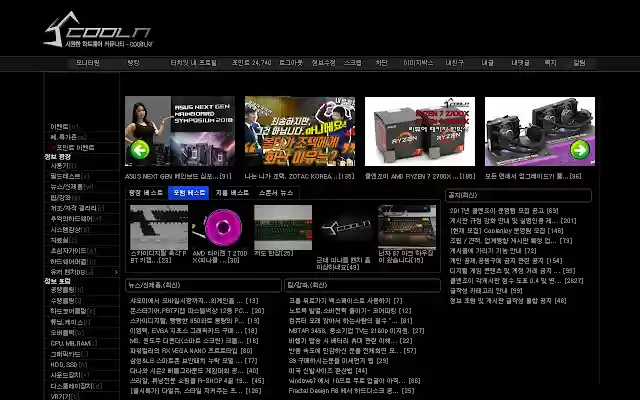Switch to the 포럼 베스트 tab
Image resolution: width=640 pixels, height=400 pixels.
coord(189,193)
